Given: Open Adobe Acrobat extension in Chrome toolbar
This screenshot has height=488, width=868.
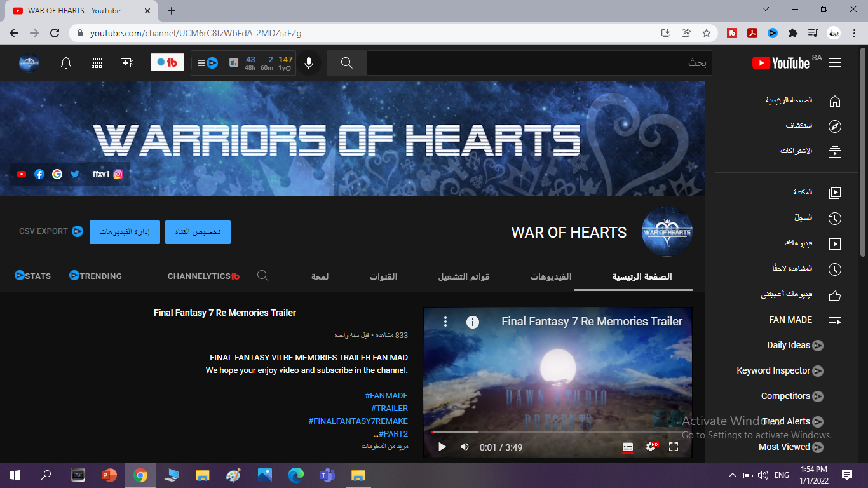Looking at the screenshot, I should pyautogui.click(x=752, y=33).
